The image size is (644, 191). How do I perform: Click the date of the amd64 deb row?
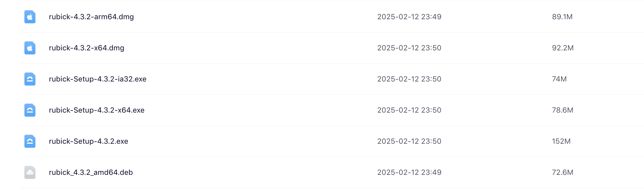[409, 172]
